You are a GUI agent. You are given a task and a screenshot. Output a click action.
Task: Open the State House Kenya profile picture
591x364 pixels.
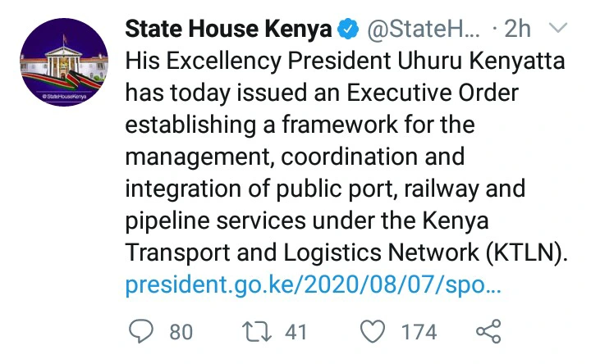tap(64, 62)
